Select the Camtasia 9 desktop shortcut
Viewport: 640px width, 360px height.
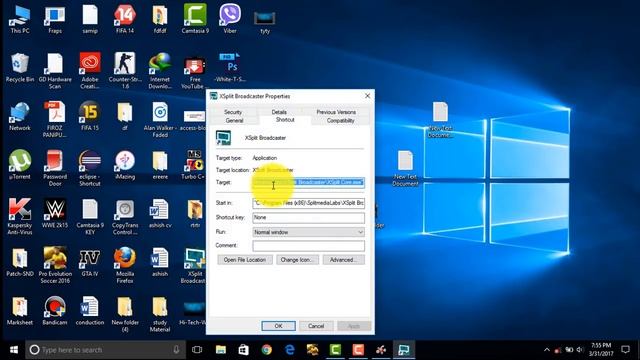coord(195,19)
